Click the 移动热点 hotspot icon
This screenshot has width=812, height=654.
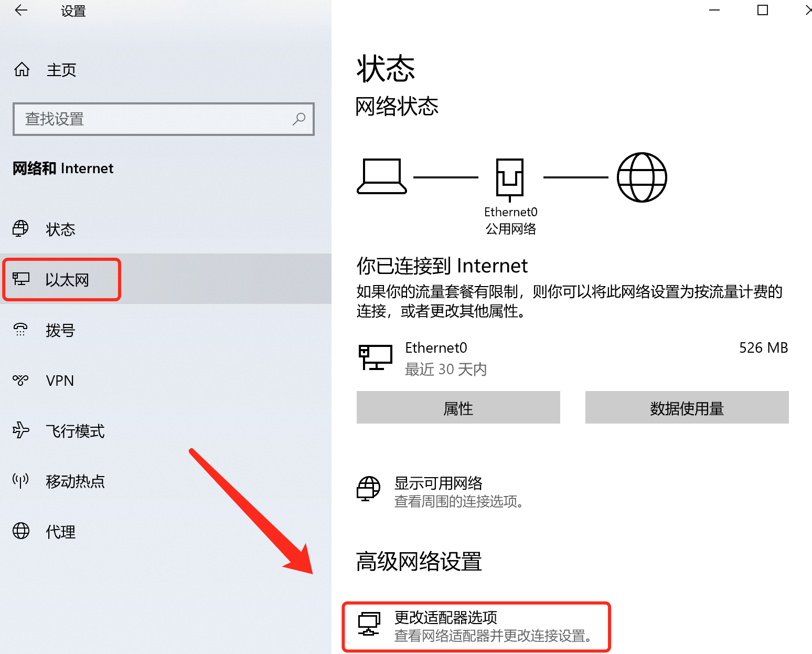(x=21, y=480)
